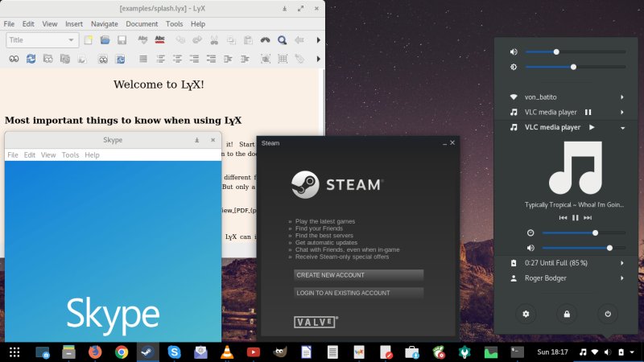The width and height of the screenshot is (644, 362).
Task: Pause Typically Tropical track in media controls
Action: (x=576, y=218)
